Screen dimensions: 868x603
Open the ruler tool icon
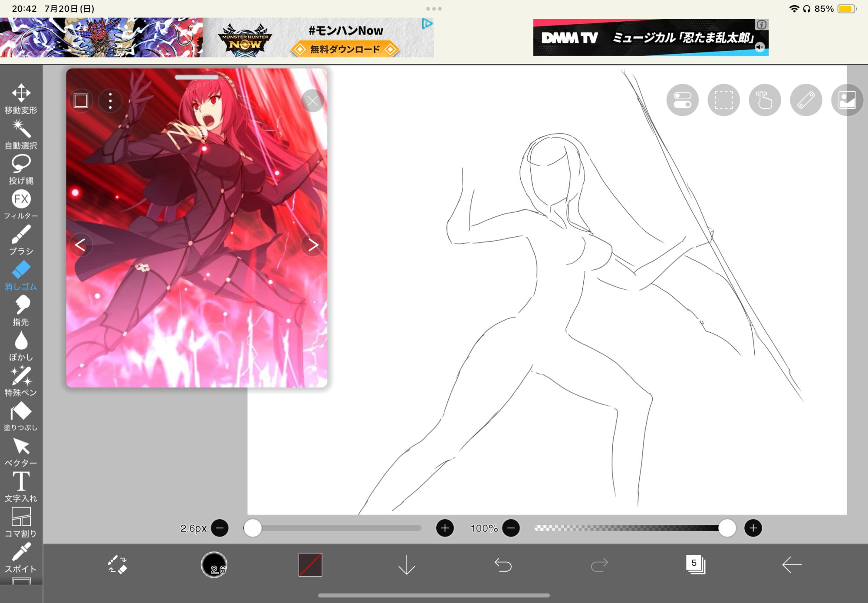[x=806, y=100]
